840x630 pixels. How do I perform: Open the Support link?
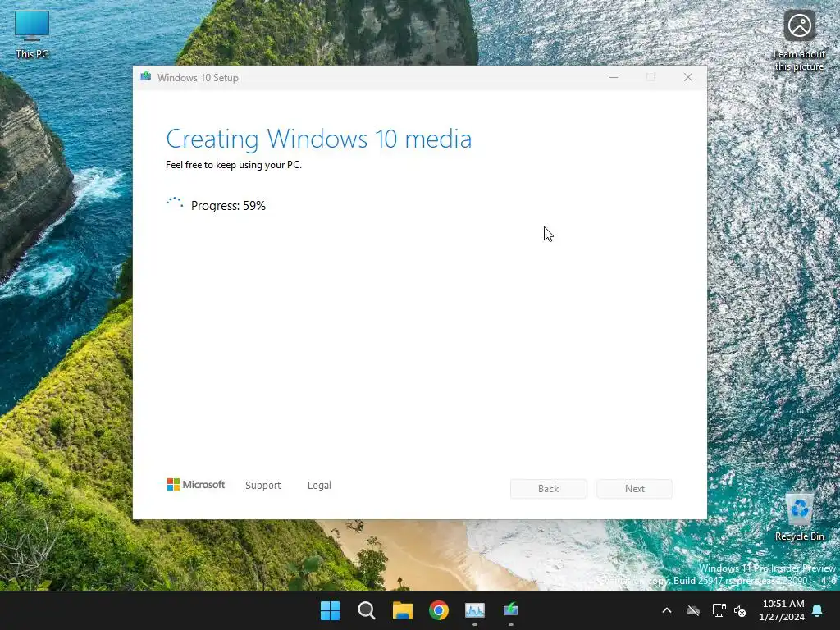(x=263, y=486)
